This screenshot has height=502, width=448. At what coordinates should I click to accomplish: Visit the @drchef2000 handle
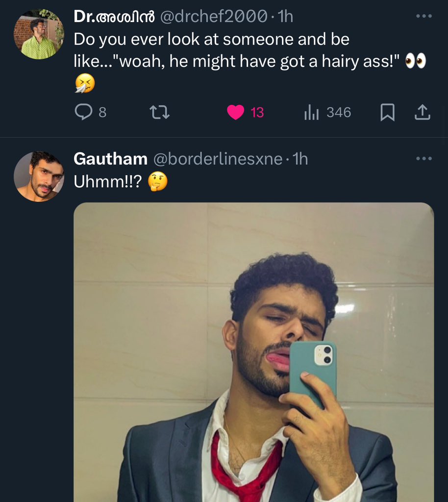[213, 16]
